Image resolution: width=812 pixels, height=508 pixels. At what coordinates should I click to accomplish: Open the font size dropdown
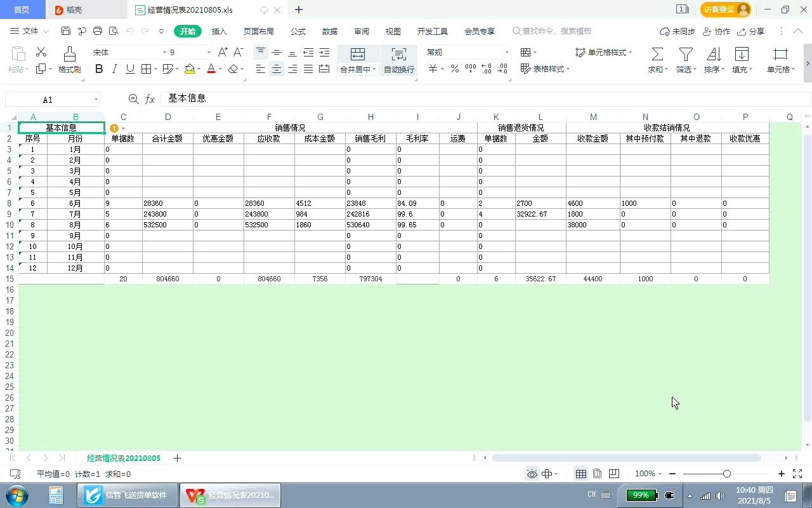(x=209, y=52)
